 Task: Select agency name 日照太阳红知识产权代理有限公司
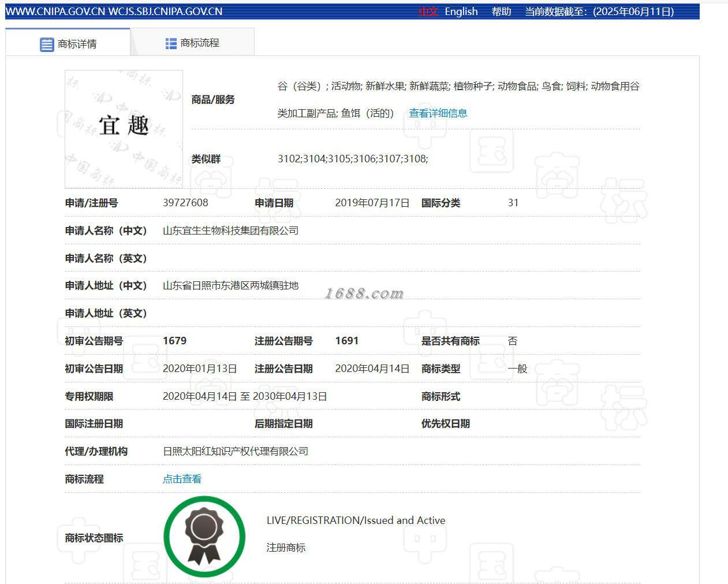point(236,451)
